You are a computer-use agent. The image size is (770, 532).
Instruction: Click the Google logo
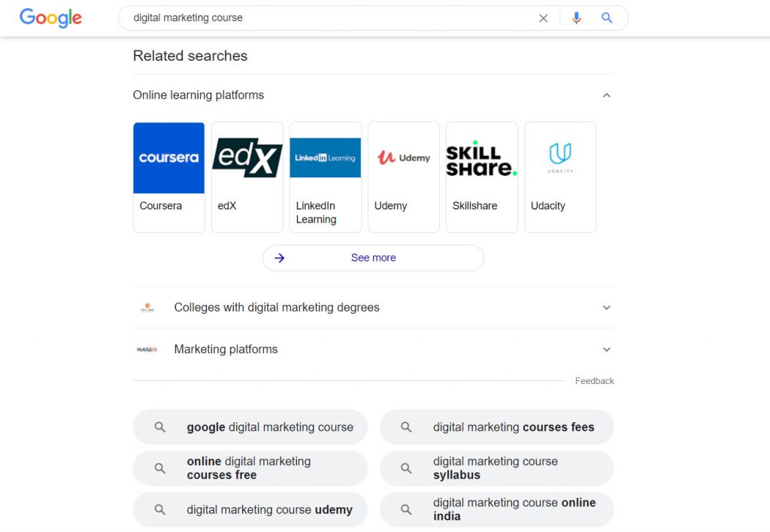click(50, 18)
